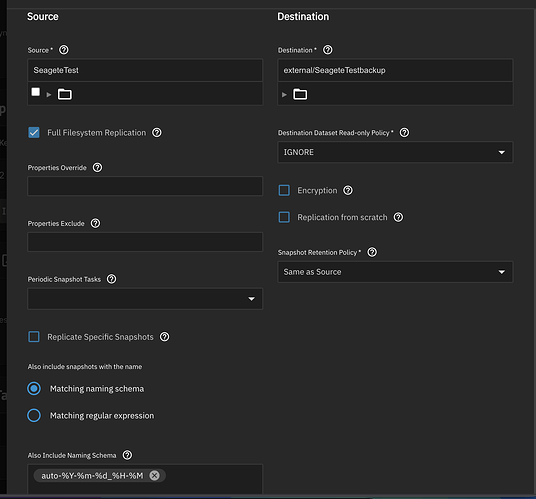Select Matching naming schema radio

pyautogui.click(x=34, y=389)
